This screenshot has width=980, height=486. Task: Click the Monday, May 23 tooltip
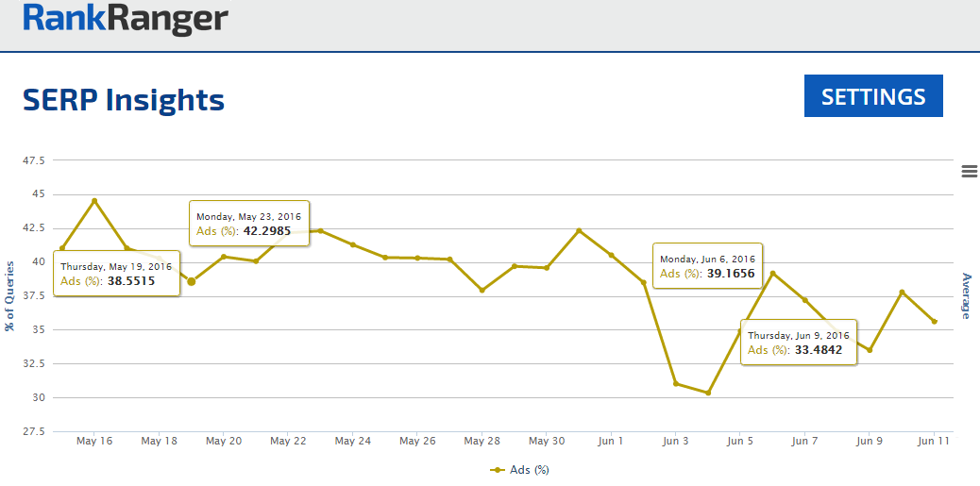click(x=249, y=224)
